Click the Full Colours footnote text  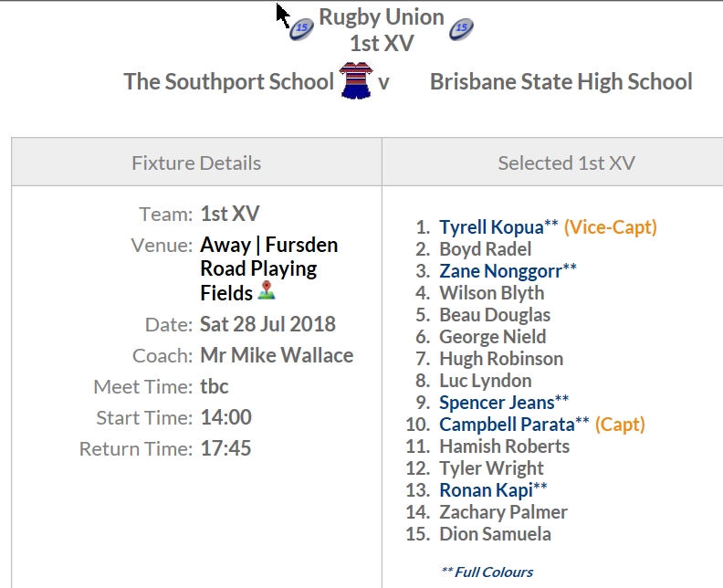[487, 572]
